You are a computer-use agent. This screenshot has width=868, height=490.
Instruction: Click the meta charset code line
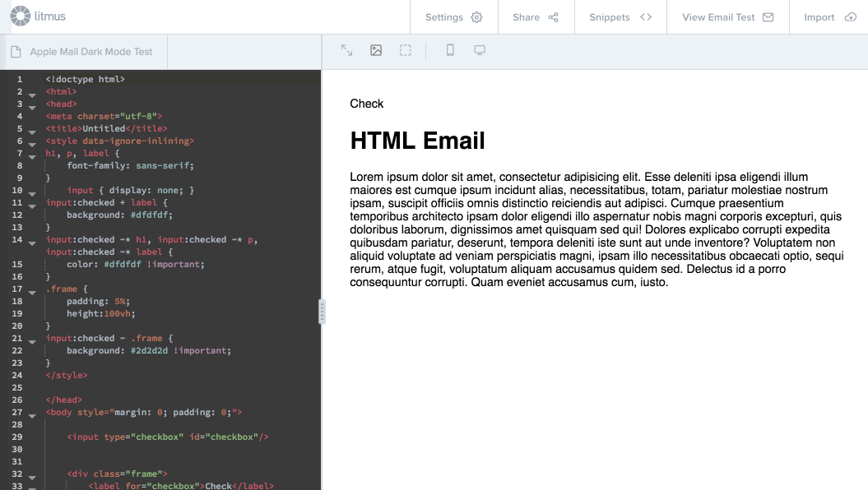pyautogui.click(x=104, y=116)
